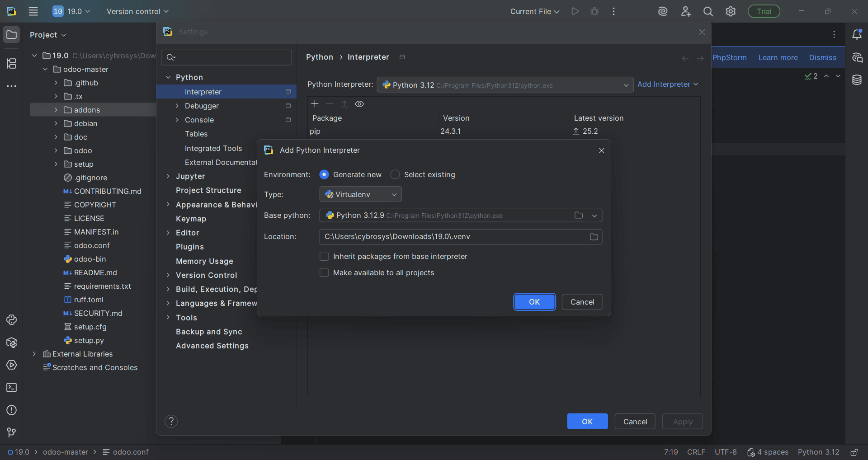Open the Python Interpreter combo box
The width and height of the screenshot is (868, 460).
(x=505, y=85)
